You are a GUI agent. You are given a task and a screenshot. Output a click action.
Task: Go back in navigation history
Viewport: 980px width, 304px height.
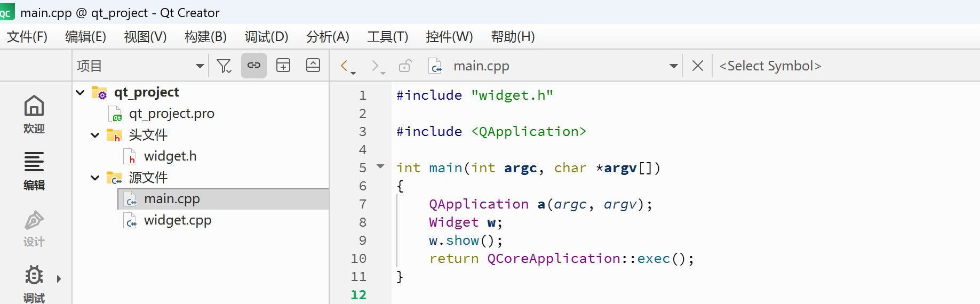(x=345, y=65)
